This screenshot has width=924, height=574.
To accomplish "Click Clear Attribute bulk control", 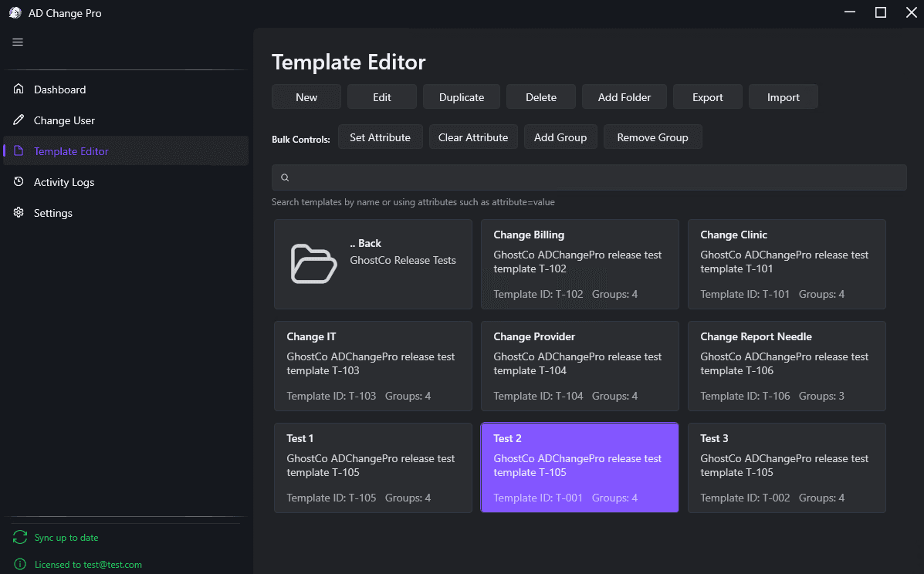I will (x=473, y=137).
